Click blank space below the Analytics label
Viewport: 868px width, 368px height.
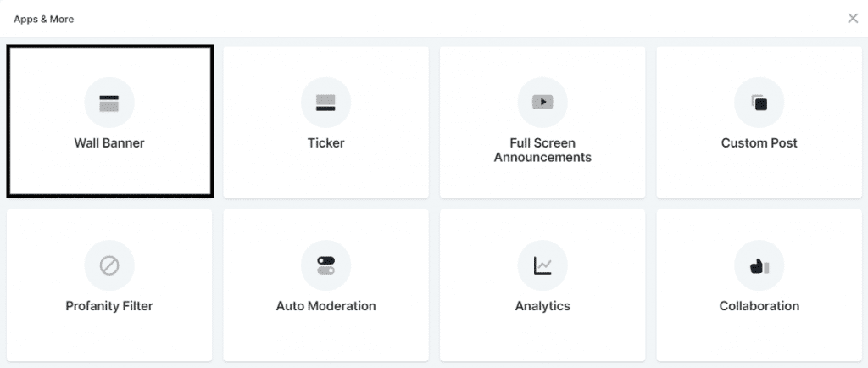point(542,339)
